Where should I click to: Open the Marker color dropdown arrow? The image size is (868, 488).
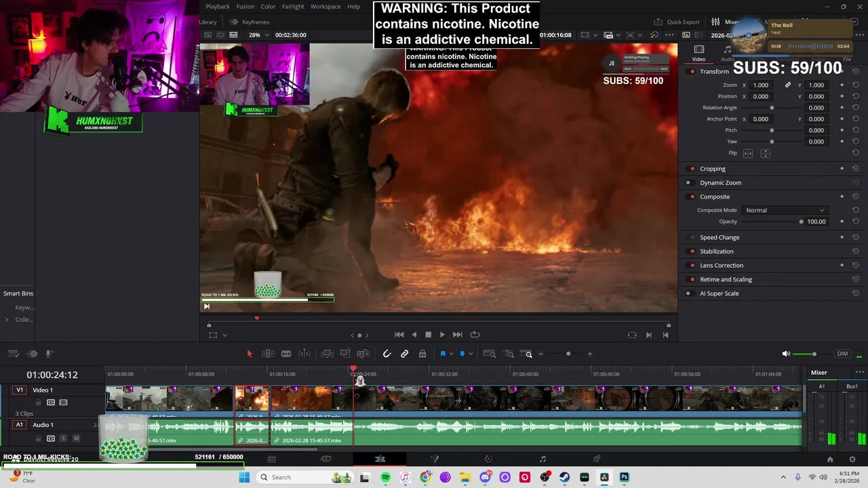pyautogui.click(x=471, y=354)
